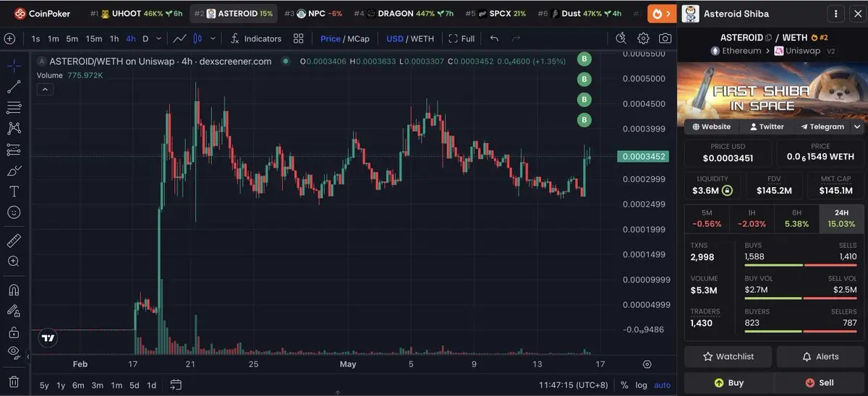The width and height of the screenshot is (868, 396).
Task: Select the crosshair cursor tool
Action: [x=14, y=66]
